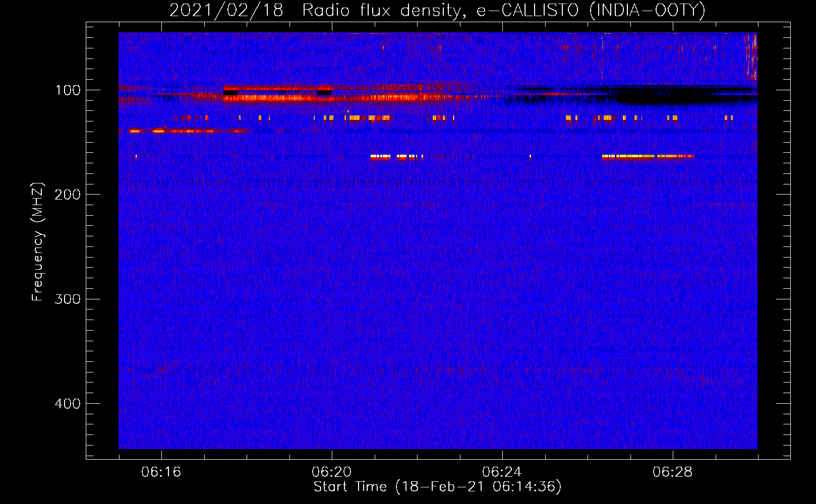Select the 100 frequency tick label

click(68, 90)
